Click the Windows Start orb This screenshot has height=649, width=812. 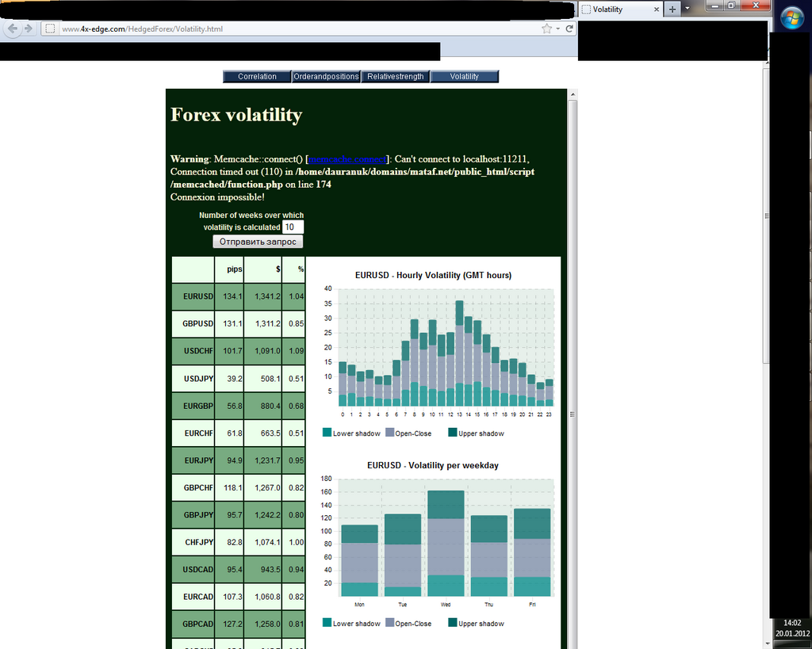click(x=791, y=19)
